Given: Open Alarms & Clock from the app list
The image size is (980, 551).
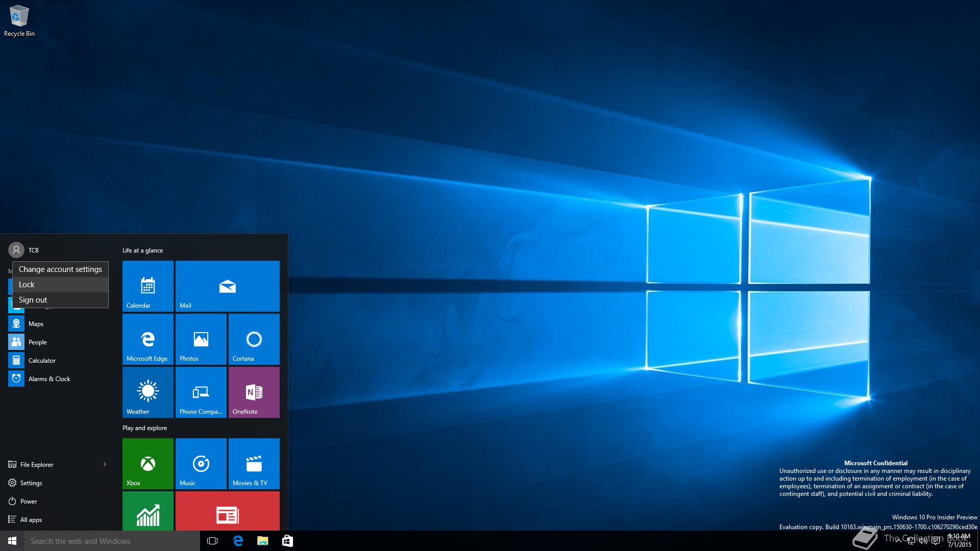Looking at the screenshot, I should [x=59, y=379].
